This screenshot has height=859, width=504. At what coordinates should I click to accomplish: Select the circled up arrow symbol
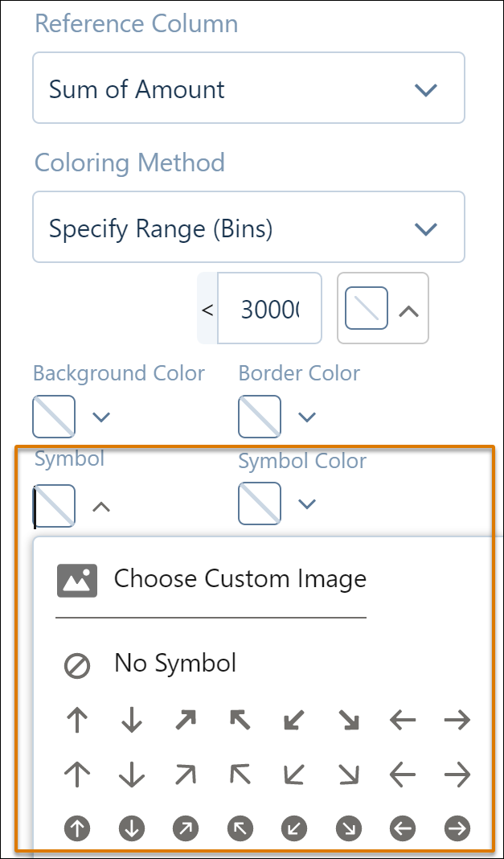click(77, 829)
